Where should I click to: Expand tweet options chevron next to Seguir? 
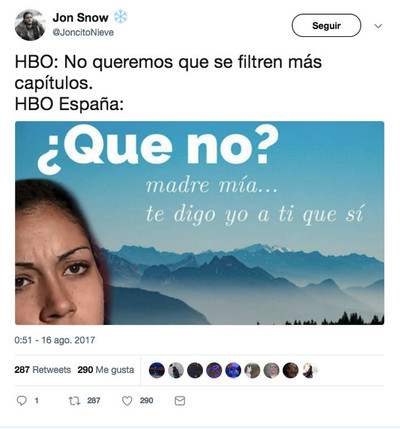[378, 26]
